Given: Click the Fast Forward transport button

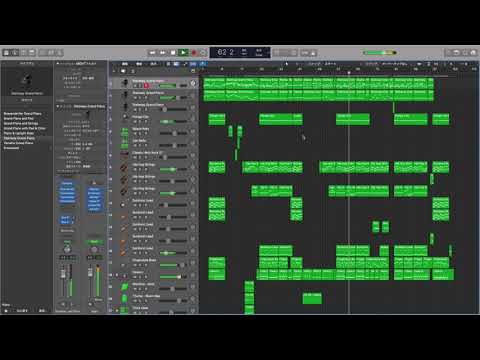Looking at the screenshot, I should point(163,53).
